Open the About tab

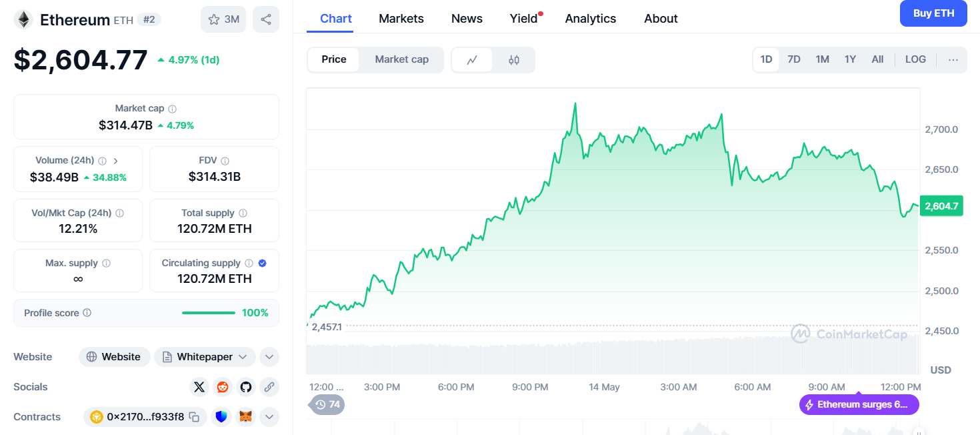coord(661,19)
